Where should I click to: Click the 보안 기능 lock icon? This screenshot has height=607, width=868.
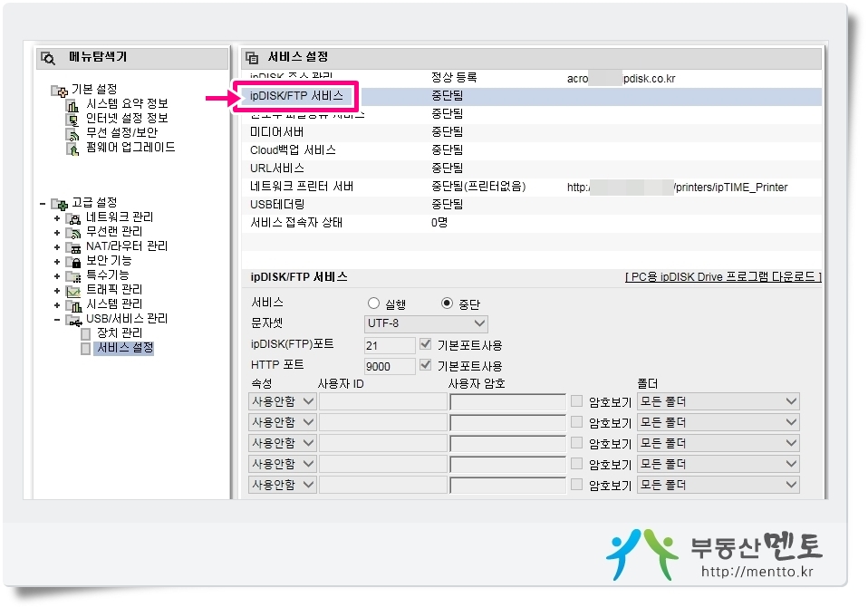coord(73,261)
